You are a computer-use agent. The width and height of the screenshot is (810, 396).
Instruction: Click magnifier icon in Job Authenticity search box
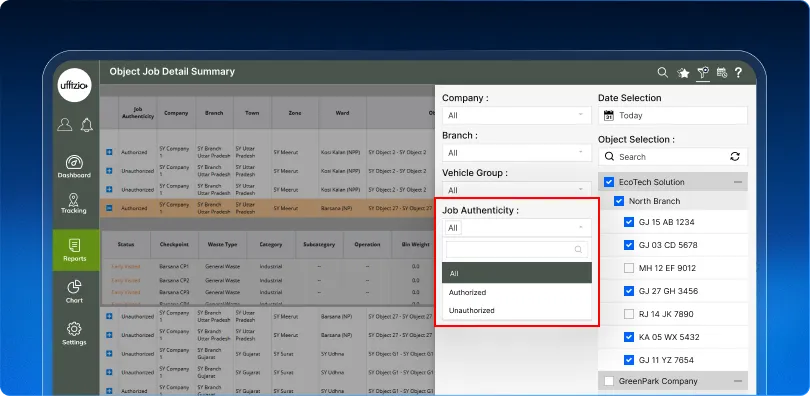click(x=579, y=249)
